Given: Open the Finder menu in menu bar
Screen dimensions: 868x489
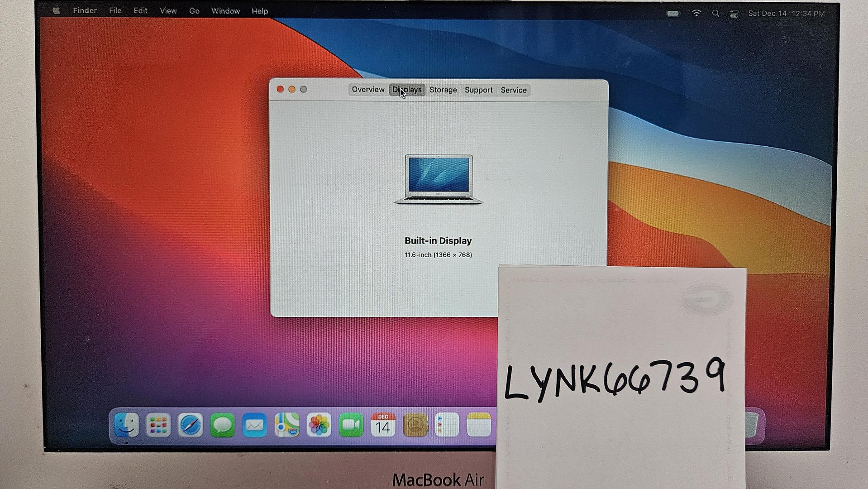Looking at the screenshot, I should 85,10.
